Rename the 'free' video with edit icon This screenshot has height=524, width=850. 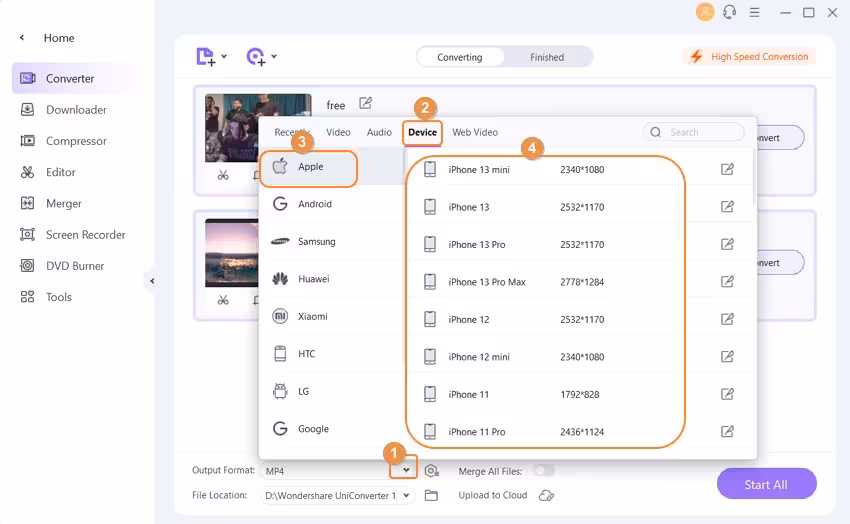point(365,103)
